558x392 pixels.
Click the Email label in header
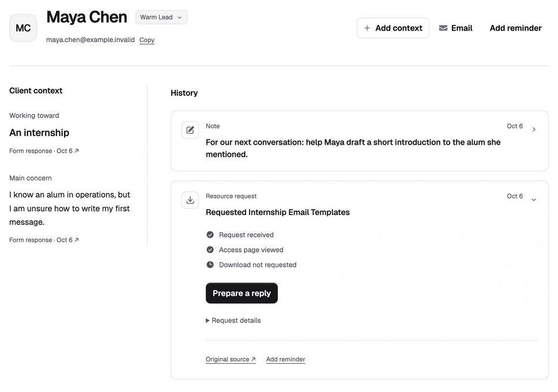point(462,28)
